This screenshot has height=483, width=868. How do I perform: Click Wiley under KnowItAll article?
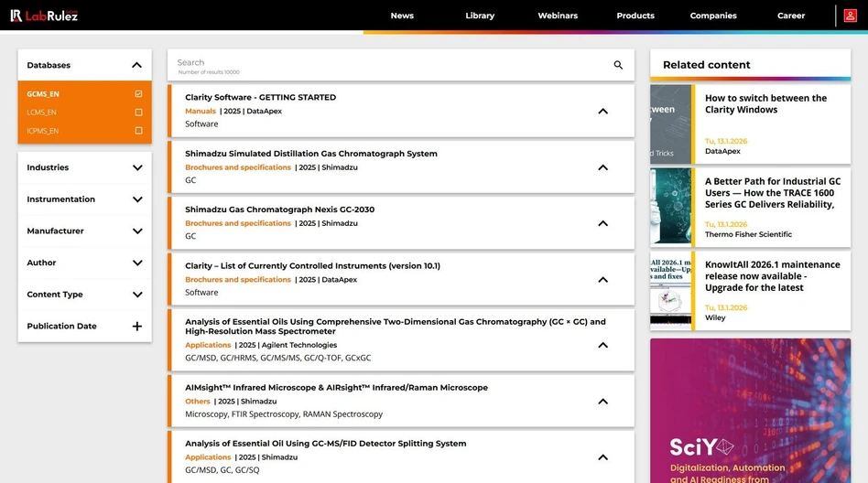tap(715, 317)
